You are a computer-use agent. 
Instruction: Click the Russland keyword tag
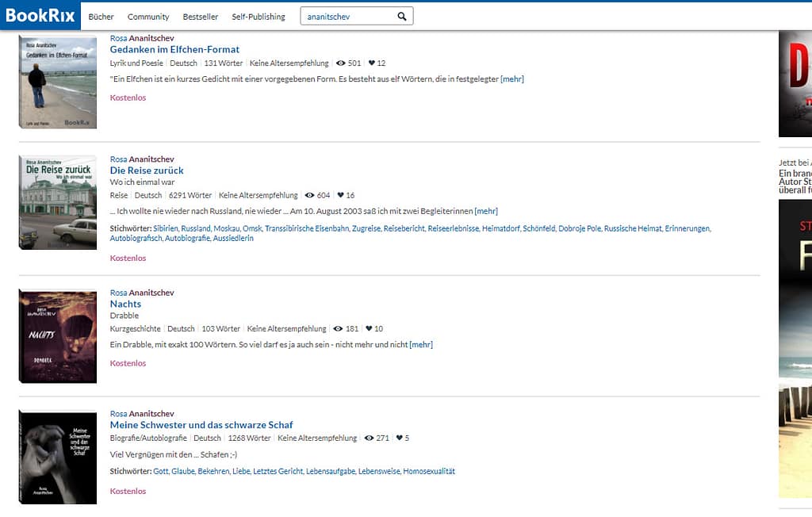[x=197, y=228]
